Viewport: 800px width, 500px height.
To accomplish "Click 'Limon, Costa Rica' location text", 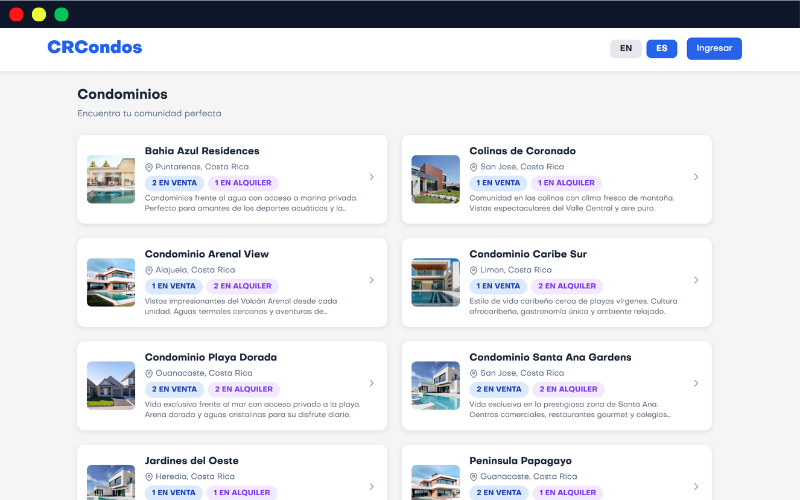I will pyautogui.click(x=516, y=270).
